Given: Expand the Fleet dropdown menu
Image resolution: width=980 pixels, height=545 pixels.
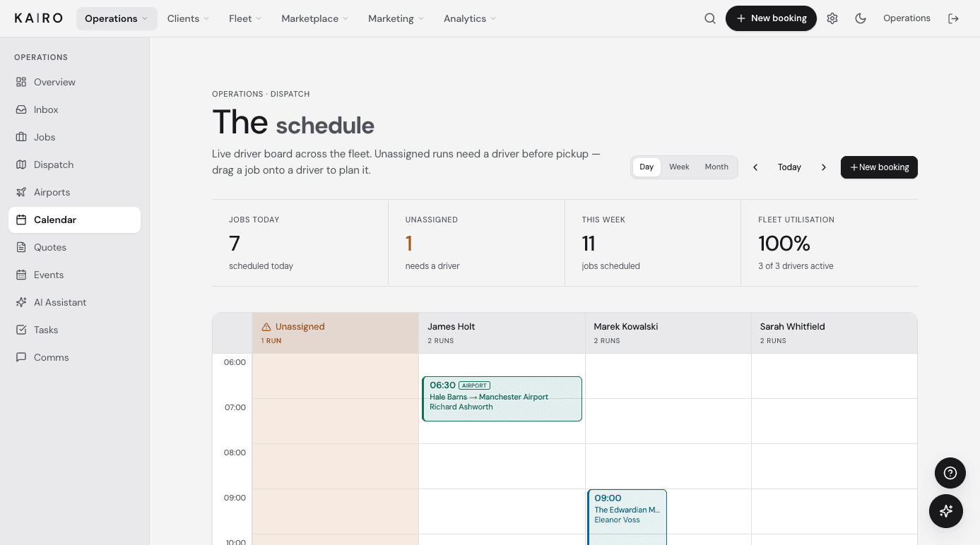Looking at the screenshot, I should coord(245,18).
